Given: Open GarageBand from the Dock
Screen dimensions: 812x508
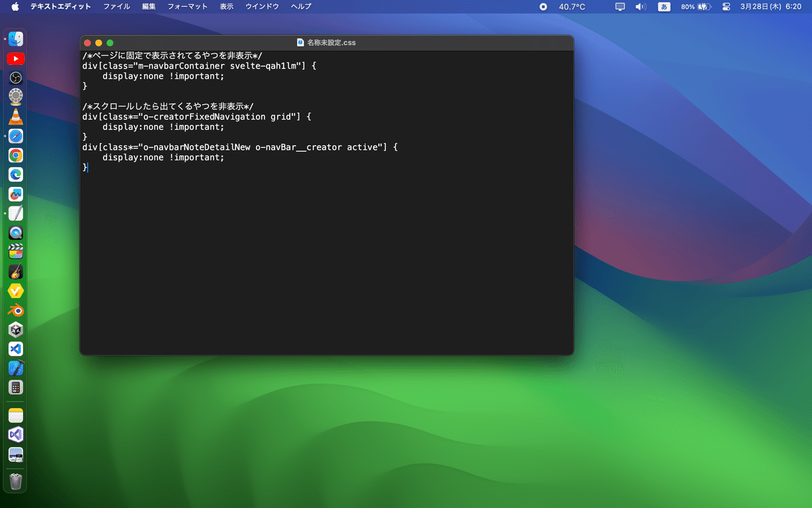Looking at the screenshot, I should click(x=16, y=272).
